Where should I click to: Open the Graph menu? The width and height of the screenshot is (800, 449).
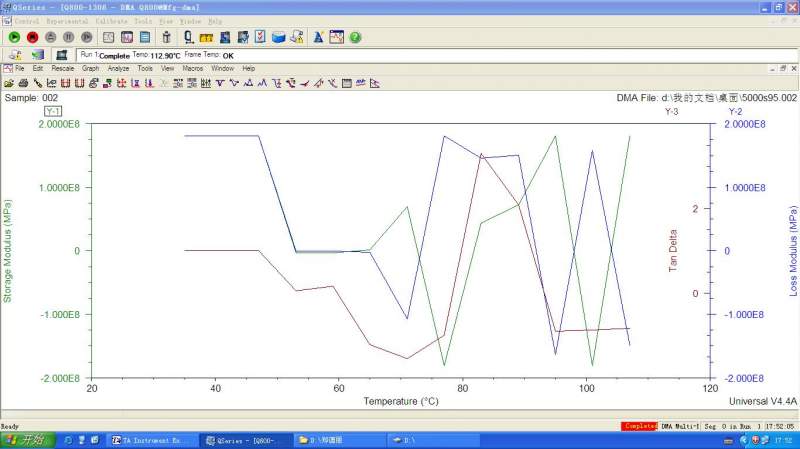(x=90, y=68)
